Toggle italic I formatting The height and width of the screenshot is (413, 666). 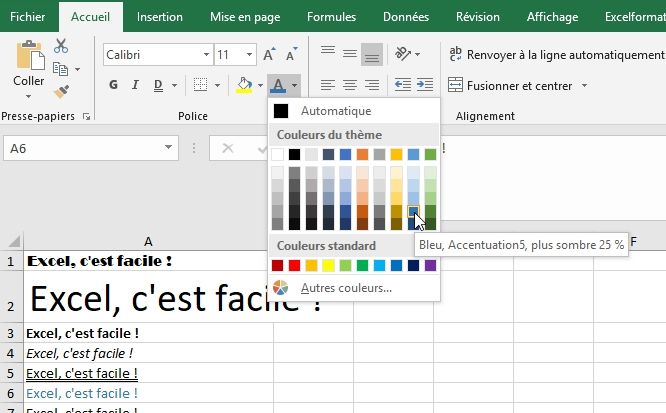pyautogui.click(x=135, y=85)
